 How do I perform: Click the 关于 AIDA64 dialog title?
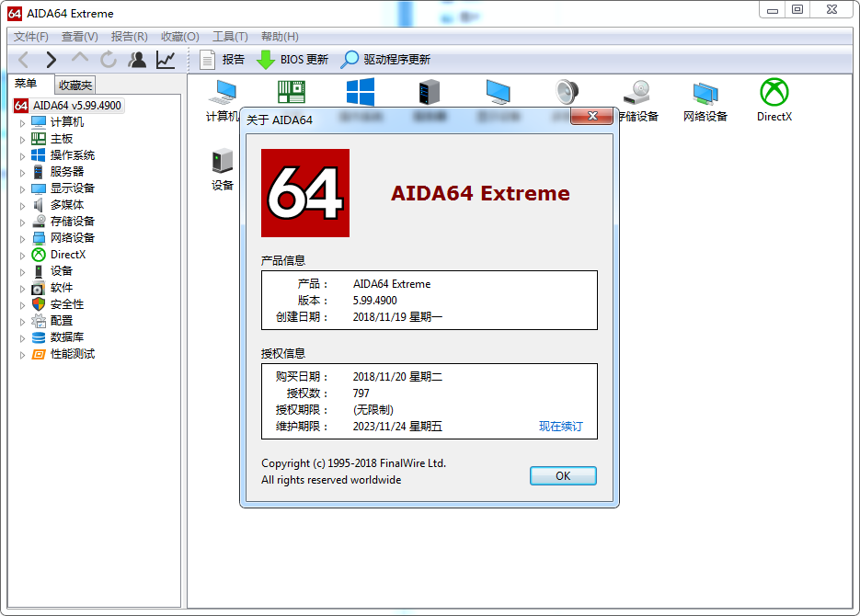[280, 120]
